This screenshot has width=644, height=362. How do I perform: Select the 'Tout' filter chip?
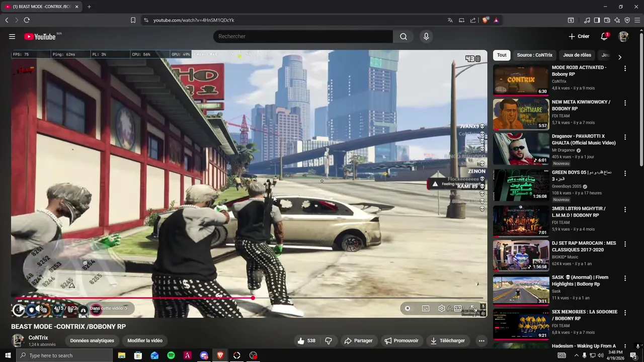[502, 55]
